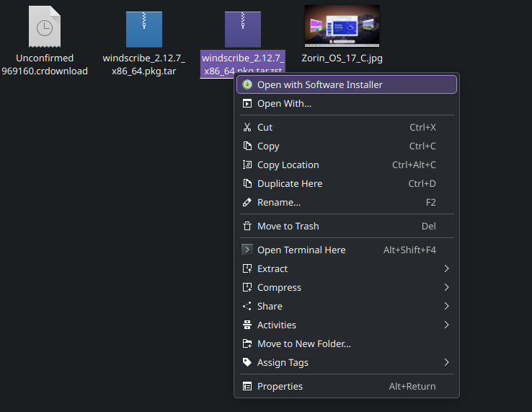Choose Copy Location entry
This screenshot has height=412, width=532.
click(347, 165)
